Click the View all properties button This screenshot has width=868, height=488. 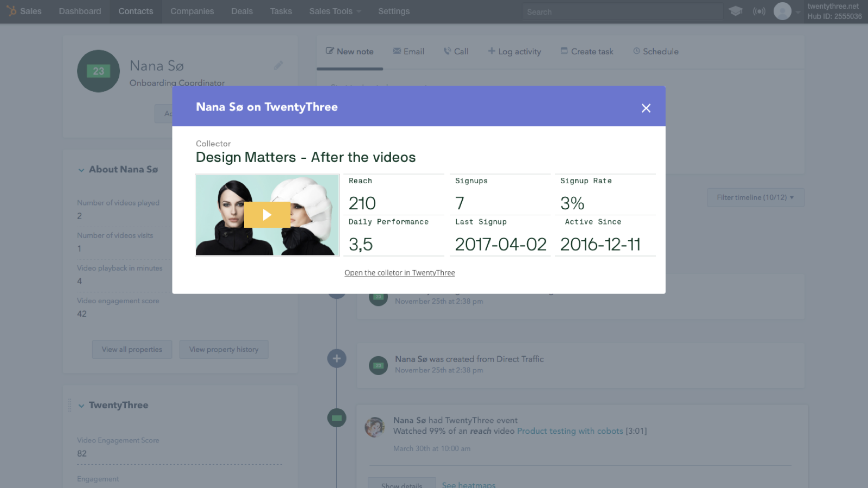[x=132, y=350]
